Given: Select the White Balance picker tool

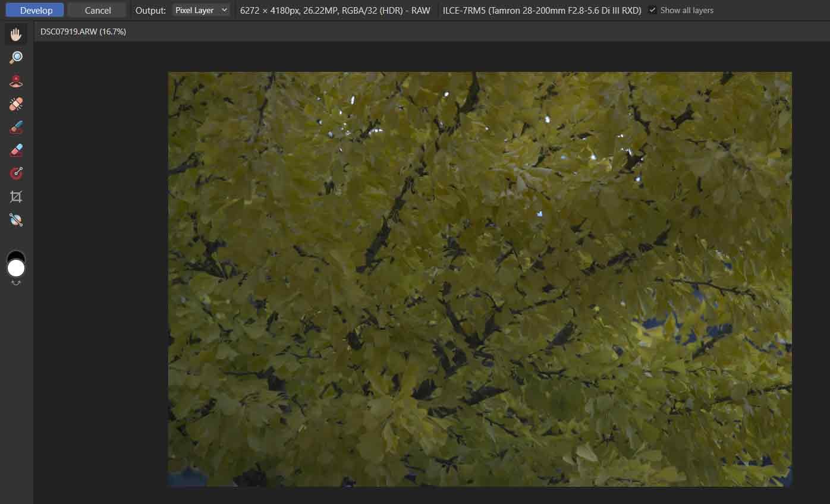Looking at the screenshot, I should [16, 220].
